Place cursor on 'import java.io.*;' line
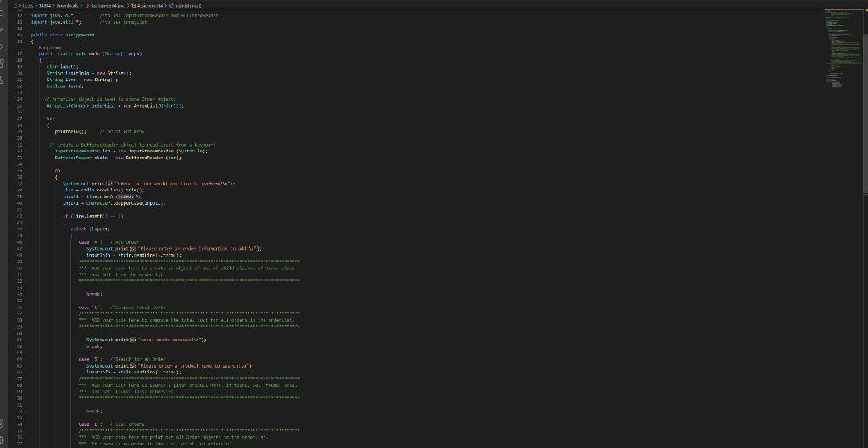The image size is (868, 448). 53,15
